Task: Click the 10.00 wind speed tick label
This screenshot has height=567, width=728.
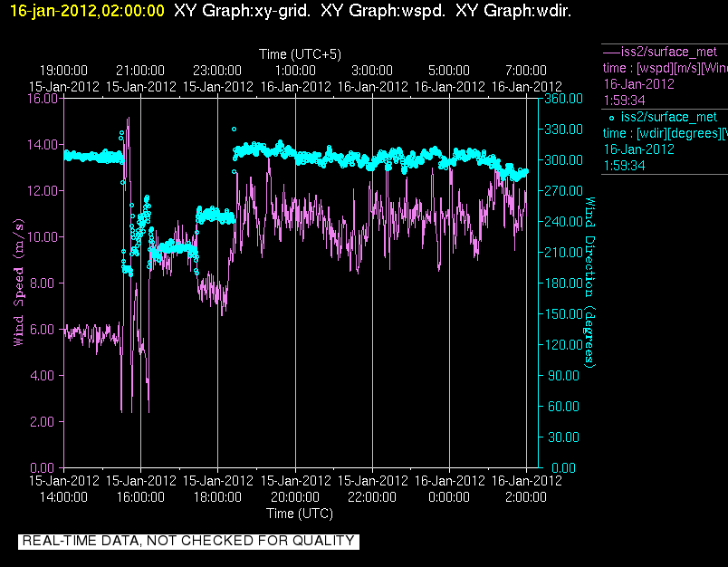Action: coord(43,236)
